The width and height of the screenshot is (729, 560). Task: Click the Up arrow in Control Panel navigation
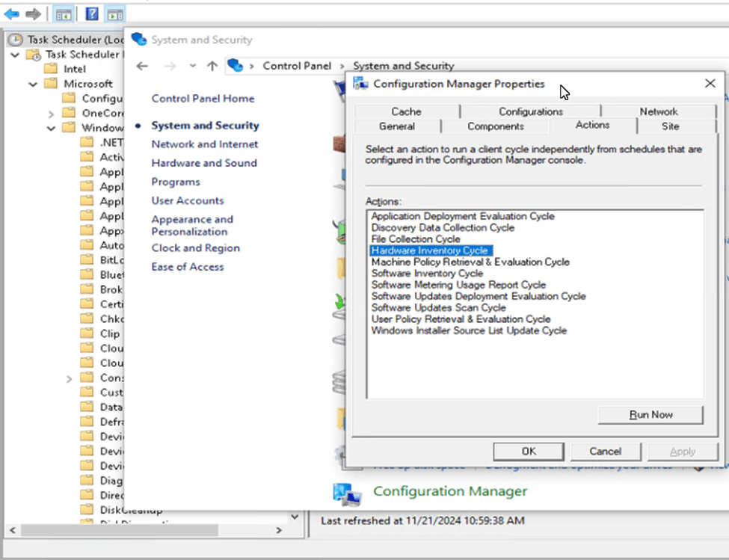point(212,66)
